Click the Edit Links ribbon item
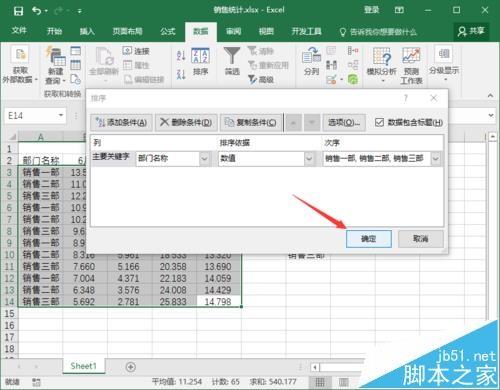 [x=144, y=79]
